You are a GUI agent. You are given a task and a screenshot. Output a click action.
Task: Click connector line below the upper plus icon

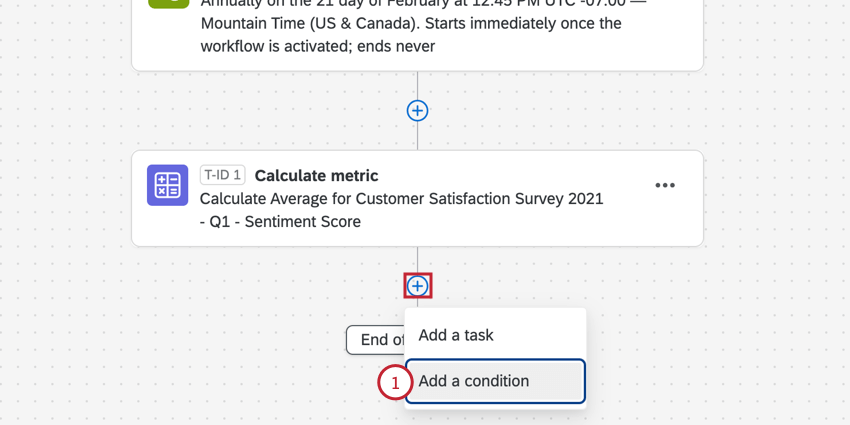click(417, 137)
